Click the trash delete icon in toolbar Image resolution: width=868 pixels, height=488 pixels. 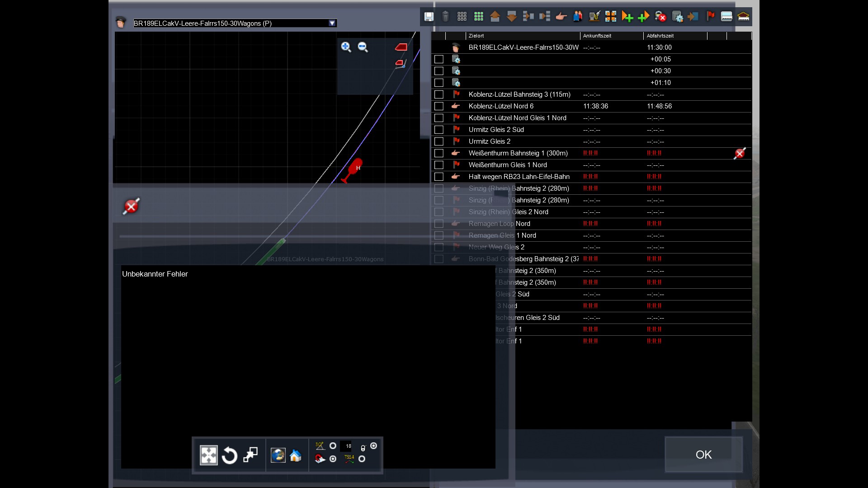coord(445,17)
